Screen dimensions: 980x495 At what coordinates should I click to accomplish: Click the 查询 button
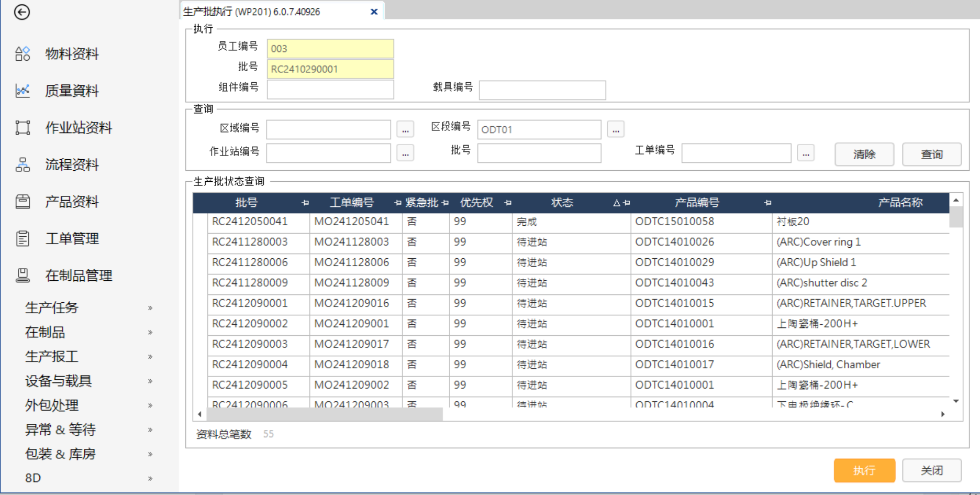[x=931, y=155]
